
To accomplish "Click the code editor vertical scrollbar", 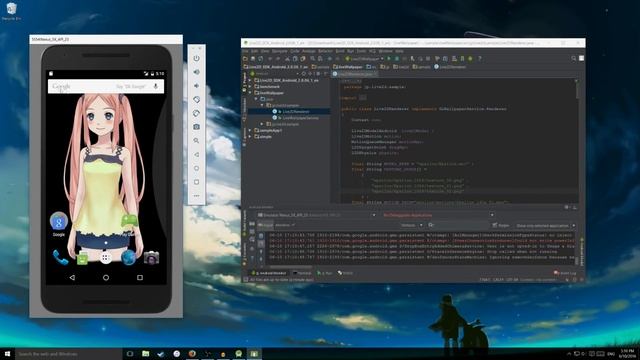I will click(x=577, y=89).
